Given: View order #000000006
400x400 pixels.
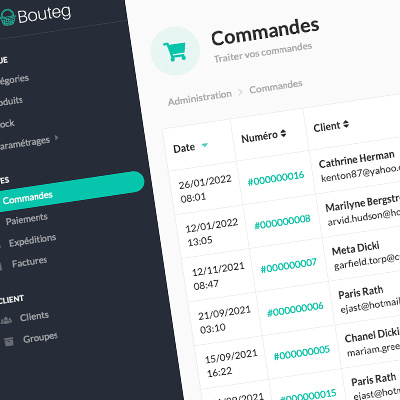Looking at the screenshot, I should pos(295,309).
